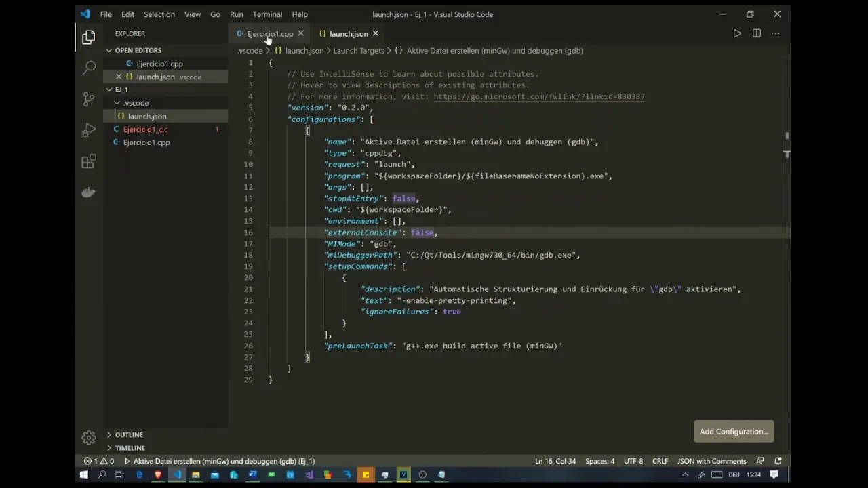Open the File menu

(106, 14)
